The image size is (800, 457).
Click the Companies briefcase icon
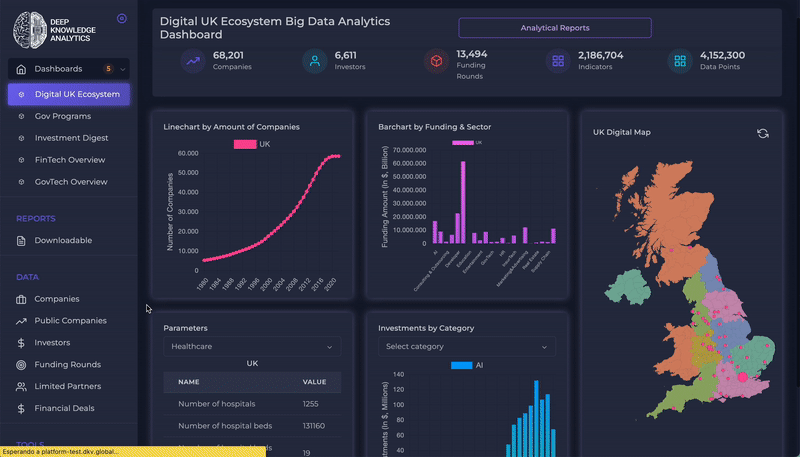[x=21, y=299]
